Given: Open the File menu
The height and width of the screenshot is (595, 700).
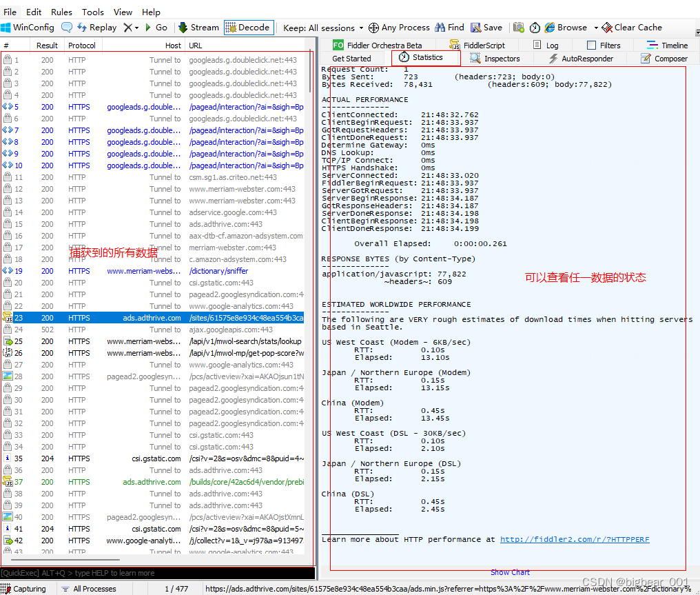Looking at the screenshot, I should coord(10,12).
